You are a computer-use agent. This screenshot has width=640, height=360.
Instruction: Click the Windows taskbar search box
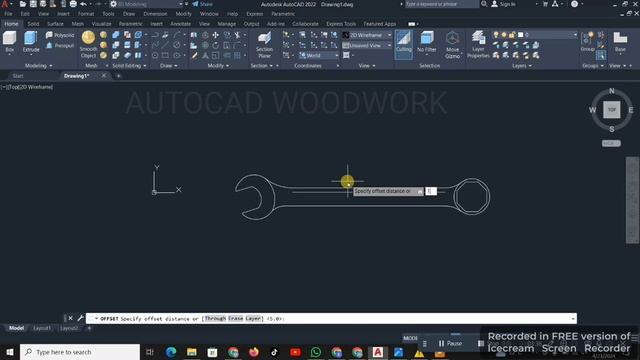[80, 352]
